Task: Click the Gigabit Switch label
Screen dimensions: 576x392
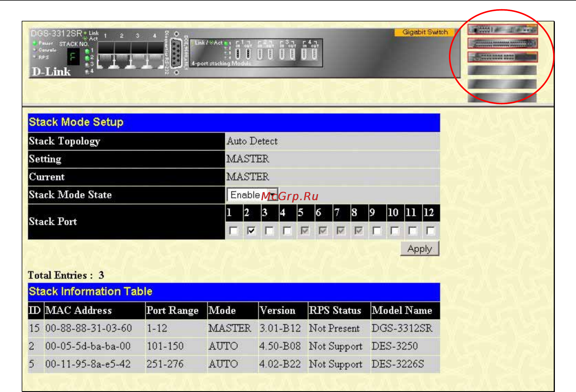Action: click(425, 32)
